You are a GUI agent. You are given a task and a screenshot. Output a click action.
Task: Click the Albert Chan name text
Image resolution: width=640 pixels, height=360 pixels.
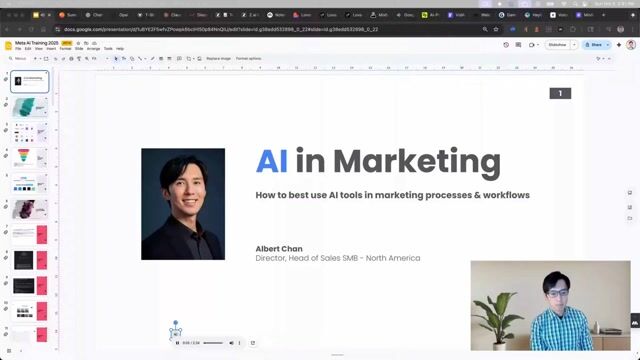pos(279,249)
